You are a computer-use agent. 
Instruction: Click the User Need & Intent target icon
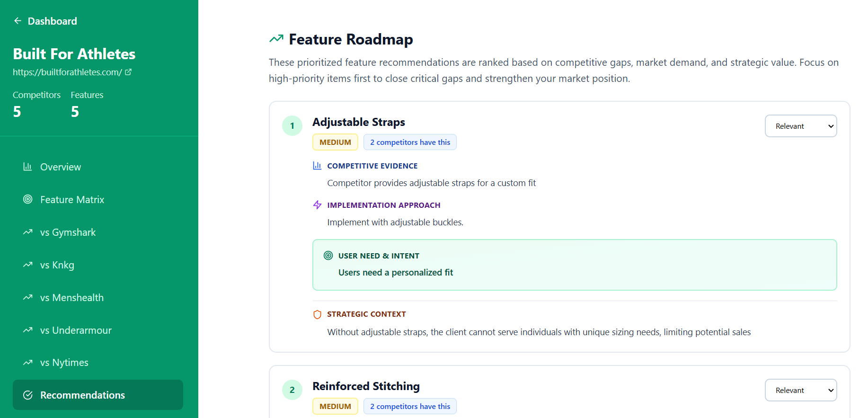(328, 255)
